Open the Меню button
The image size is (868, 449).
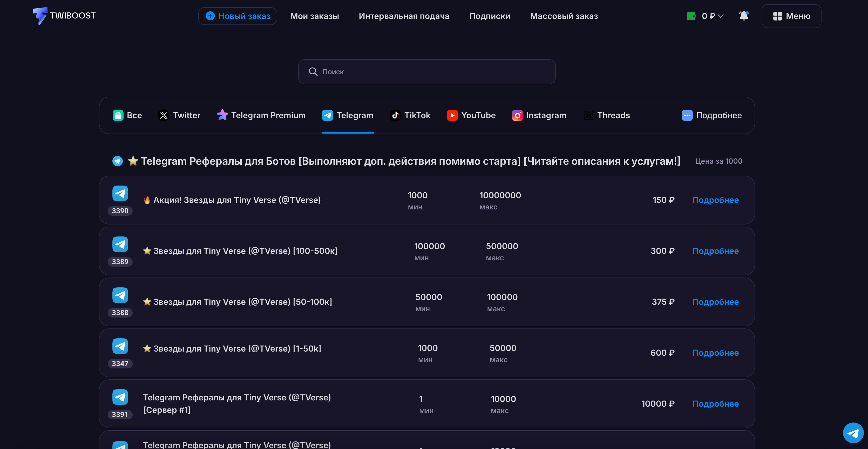point(791,16)
